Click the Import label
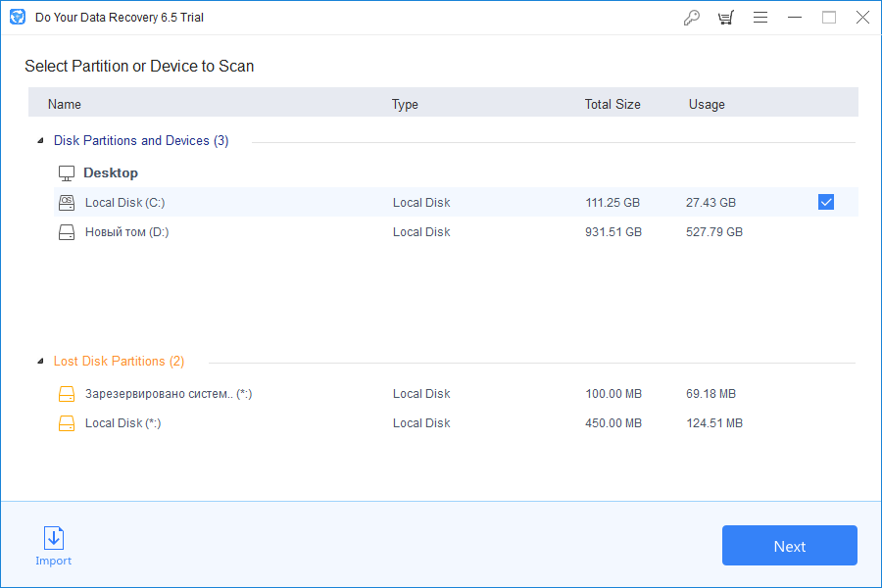This screenshot has height=588, width=882. [x=53, y=561]
